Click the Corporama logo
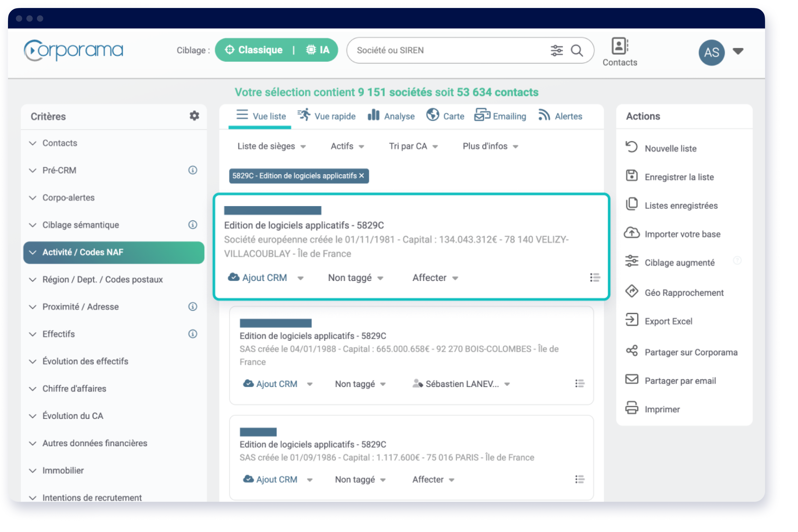The width and height of the screenshot is (798, 532). pos(73,51)
